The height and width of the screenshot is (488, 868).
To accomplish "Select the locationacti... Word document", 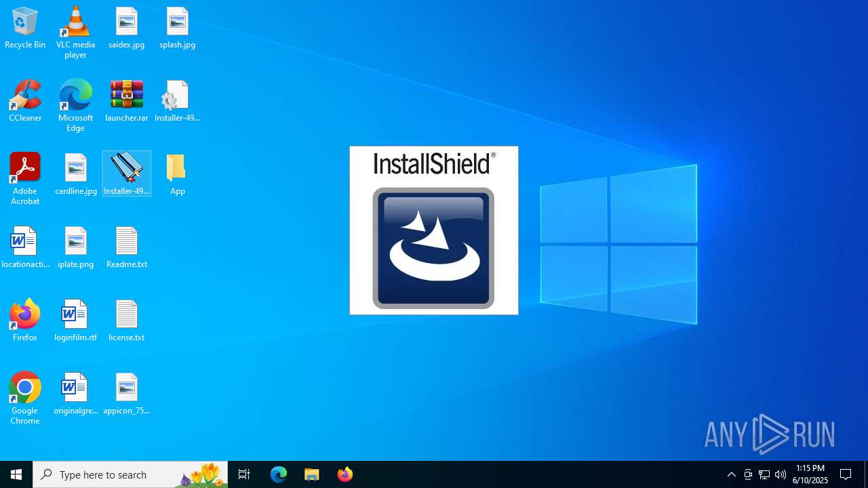I will pos(25,247).
